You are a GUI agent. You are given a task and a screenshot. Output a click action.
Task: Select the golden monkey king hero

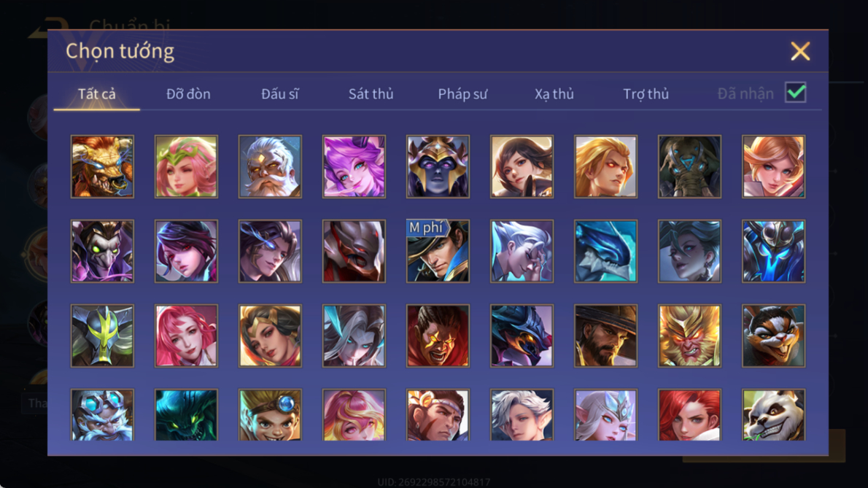pos(690,336)
